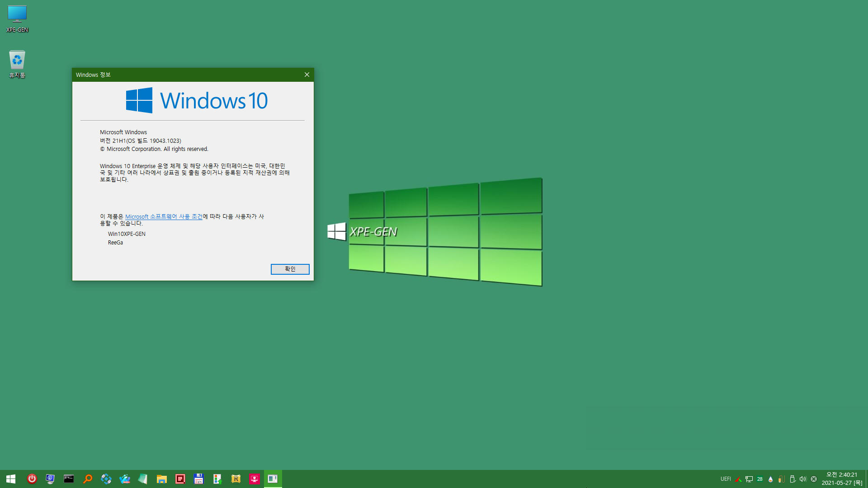Close the Windows 정보 dialog

307,75
